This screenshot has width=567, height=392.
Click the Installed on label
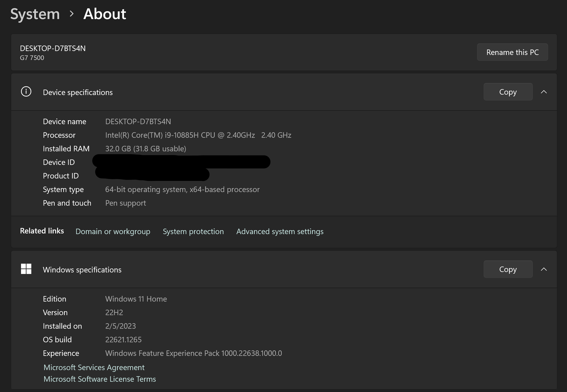pos(62,326)
